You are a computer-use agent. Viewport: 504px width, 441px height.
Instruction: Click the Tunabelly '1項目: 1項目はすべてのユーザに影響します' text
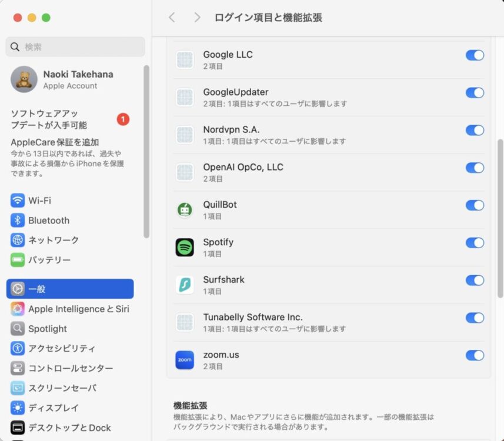pyautogui.click(x=275, y=329)
